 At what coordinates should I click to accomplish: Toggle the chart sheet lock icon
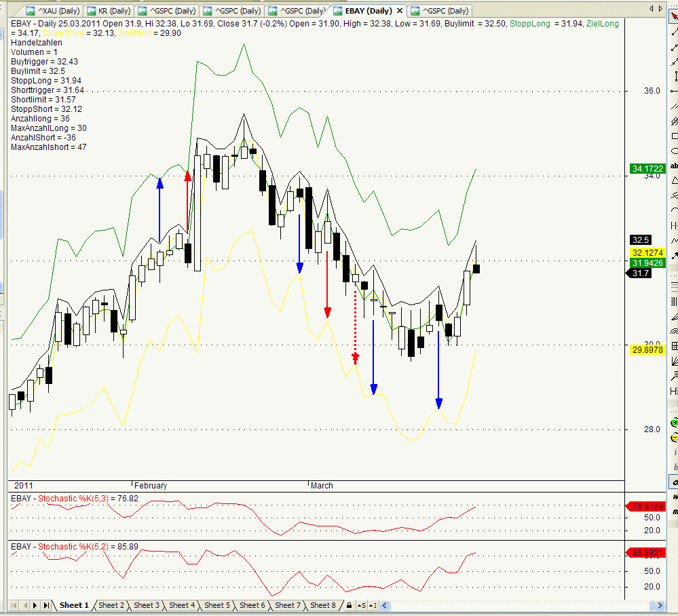point(349,605)
